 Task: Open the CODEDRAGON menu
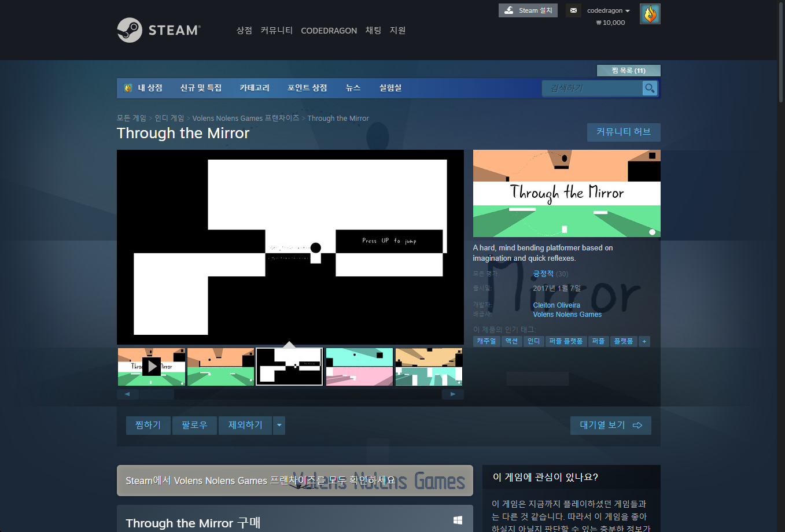(329, 31)
